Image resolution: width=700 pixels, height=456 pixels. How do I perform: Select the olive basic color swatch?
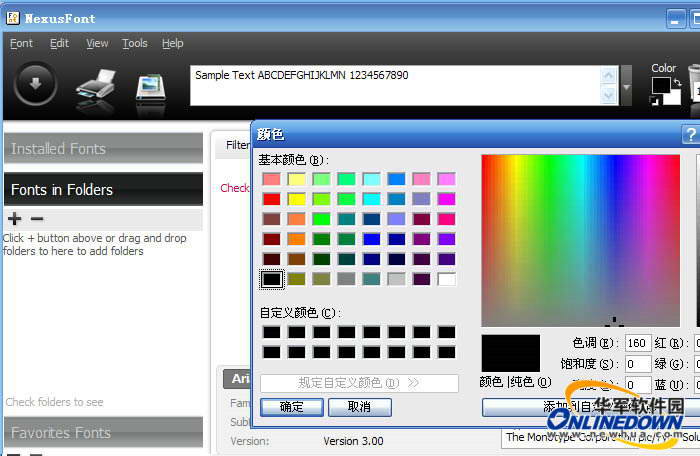296,279
